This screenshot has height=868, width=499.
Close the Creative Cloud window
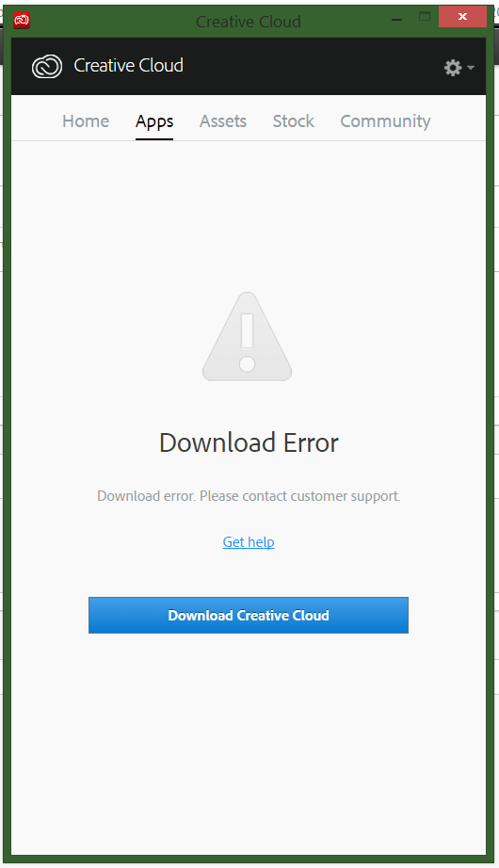coord(462,17)
